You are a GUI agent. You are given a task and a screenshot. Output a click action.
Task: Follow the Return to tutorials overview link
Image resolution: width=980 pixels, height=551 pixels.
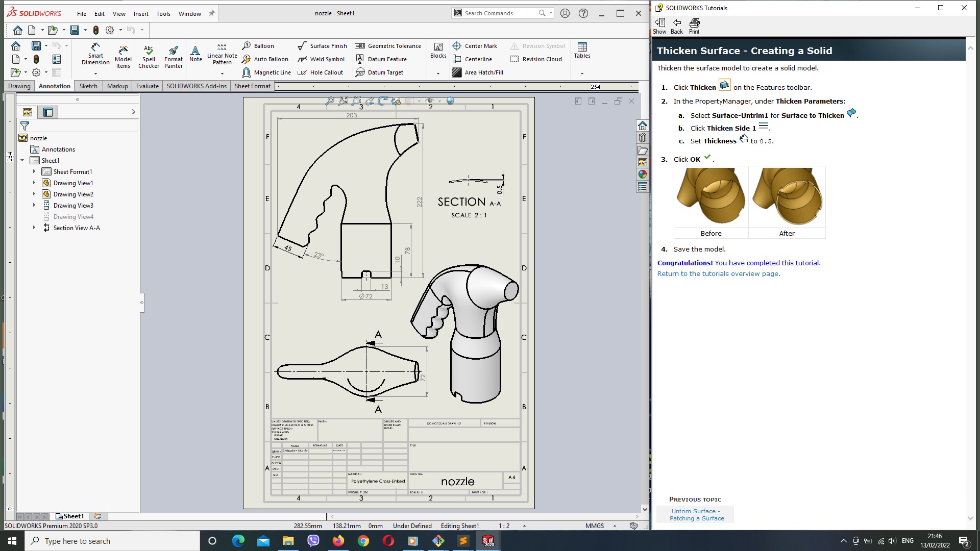click(x=719, y=273)
